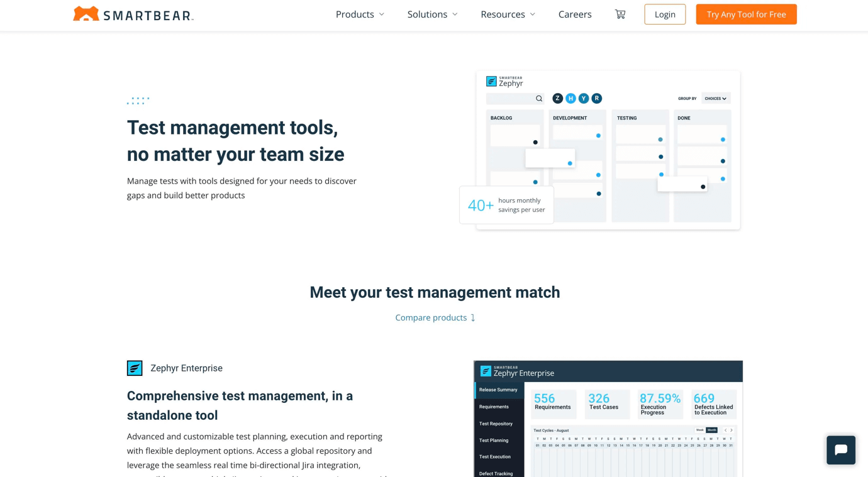Click the 556 Requirements stat card
The height and width of the screenshot is (477, 868).
click(554, 404)
